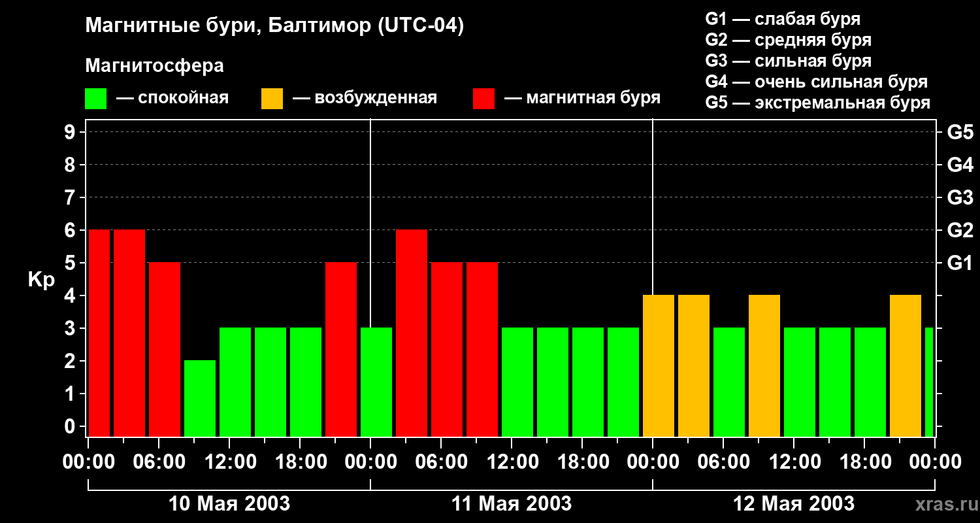Select the 'G5 — экстремальная буря' line
This screenshot has width=980, height=523.
(x=817, y=103)
